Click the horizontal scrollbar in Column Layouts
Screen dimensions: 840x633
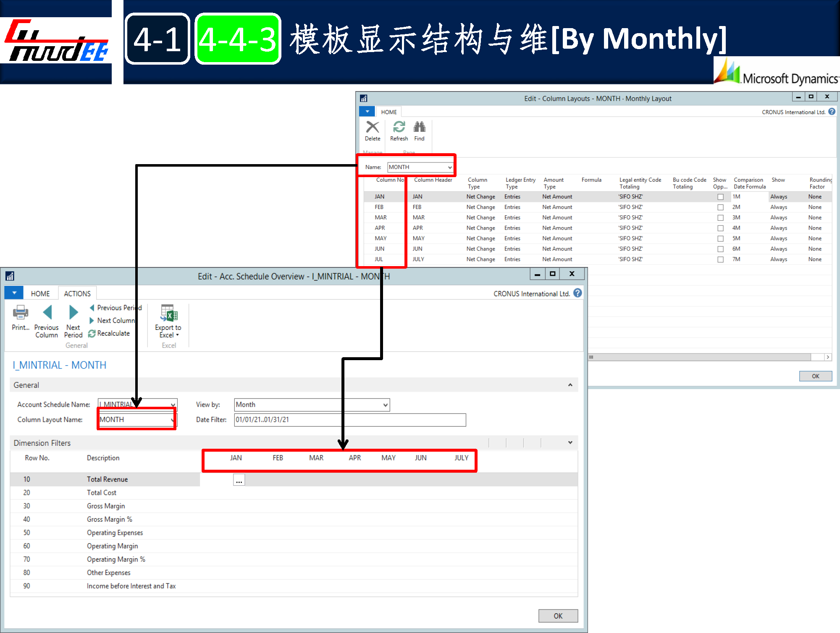click(x=699, y=357)
